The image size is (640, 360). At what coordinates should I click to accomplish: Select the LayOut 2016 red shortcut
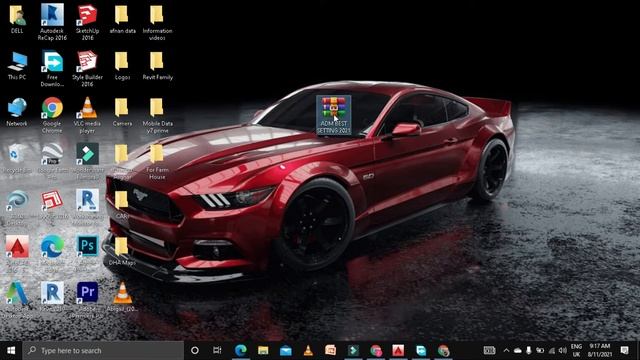(x=52, y=205)
